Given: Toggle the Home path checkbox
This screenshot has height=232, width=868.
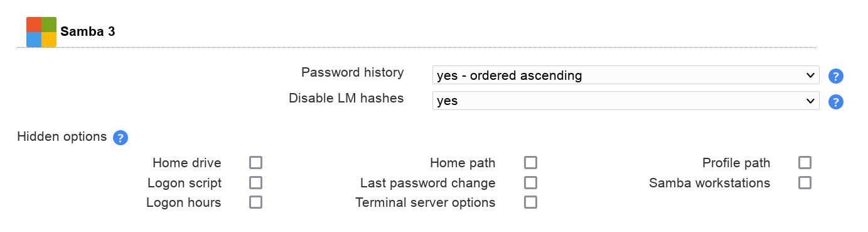Looking at the screenshot, I should 530,163.
